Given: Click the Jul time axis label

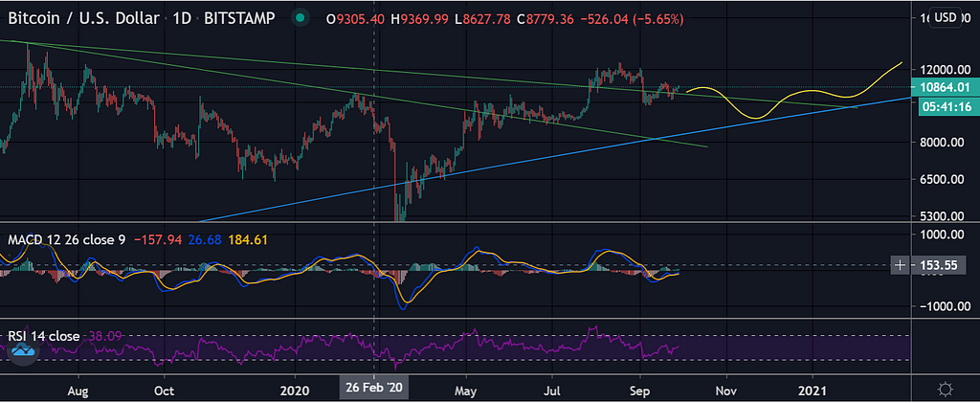Looking at the screenshot, I should click(552, 390).
